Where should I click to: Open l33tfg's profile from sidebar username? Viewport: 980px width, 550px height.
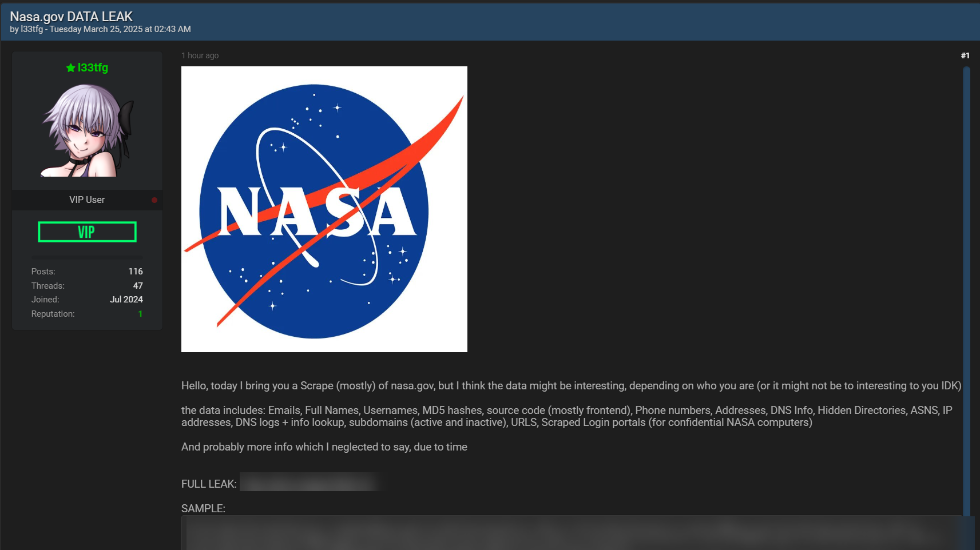click(93, 67)
